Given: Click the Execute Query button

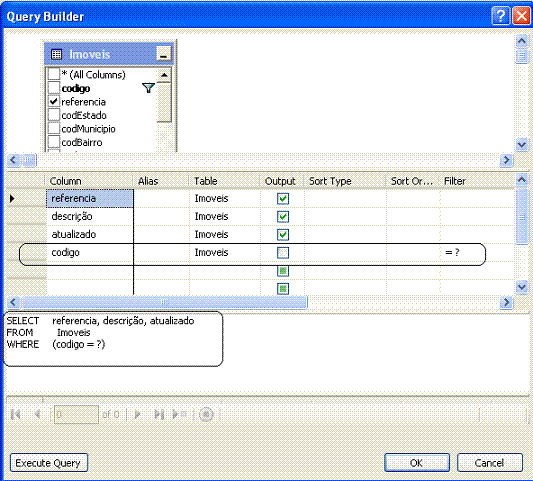Looking at the screenshot, I should pos(49,463).
